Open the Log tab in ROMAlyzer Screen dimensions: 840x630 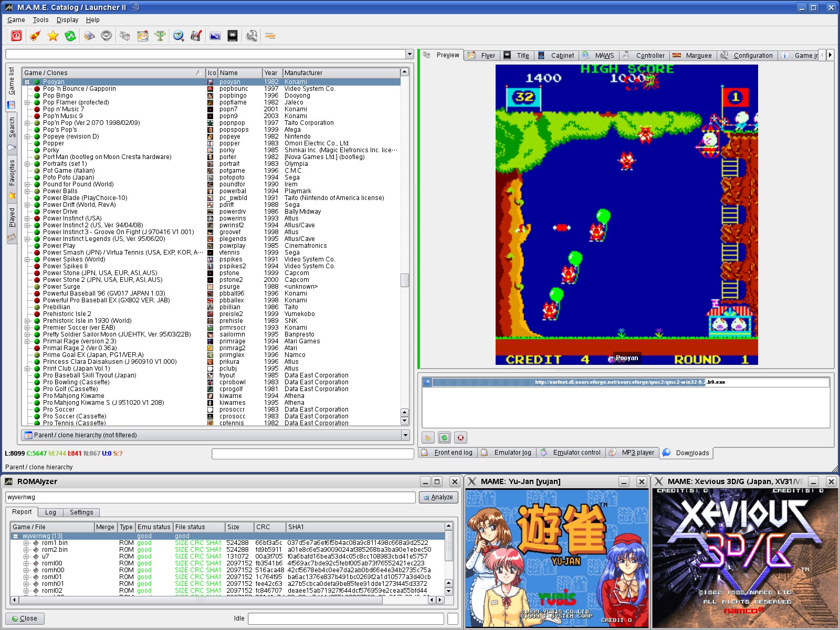click(50, 512)
